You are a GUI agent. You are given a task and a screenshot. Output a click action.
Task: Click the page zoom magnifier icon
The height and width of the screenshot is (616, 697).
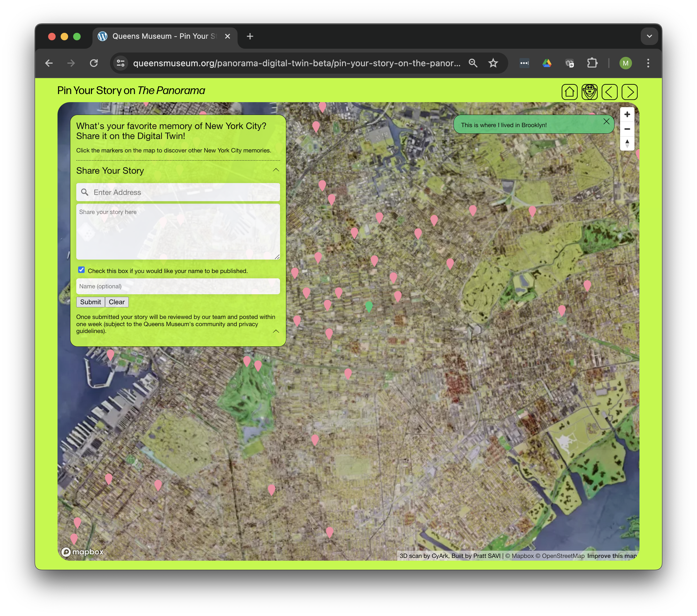[x=473, y=63]
